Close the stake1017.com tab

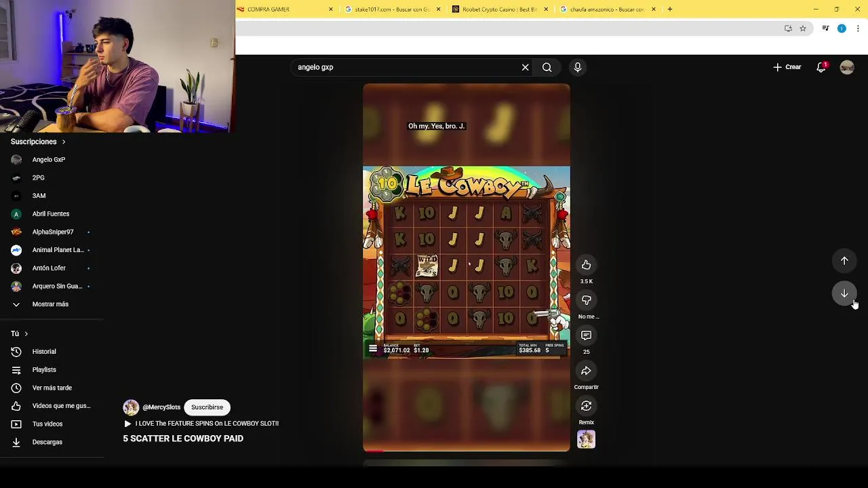pyautogui.click(x=438, y=9)
